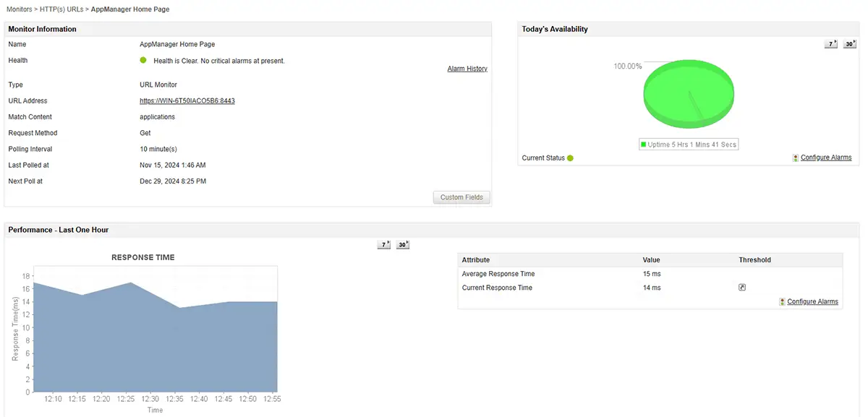Navigate to the Monitors breadcrumb
Screen dimensions: 868x417
(19, 9)
